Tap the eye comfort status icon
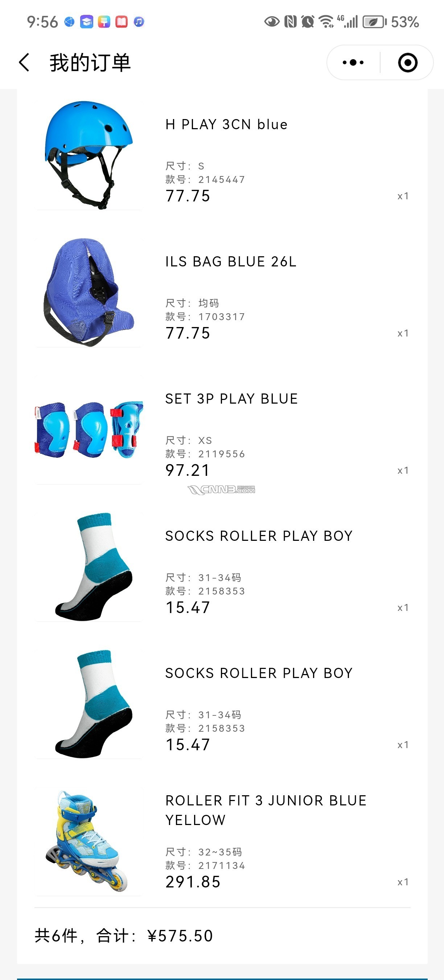This screenshot has height=980, width=444. pos(272,22)
